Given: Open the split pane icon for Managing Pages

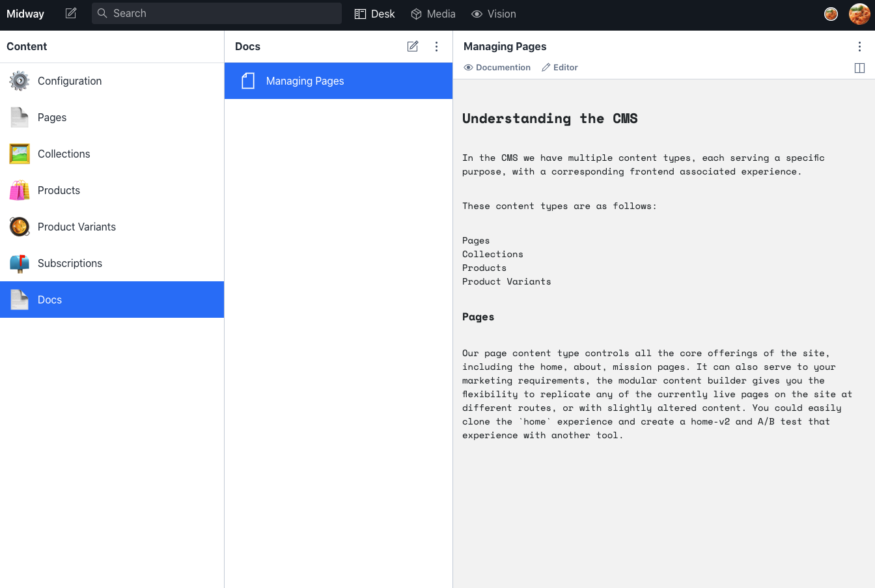Looking at the screenshot, I should click(859, 67).
